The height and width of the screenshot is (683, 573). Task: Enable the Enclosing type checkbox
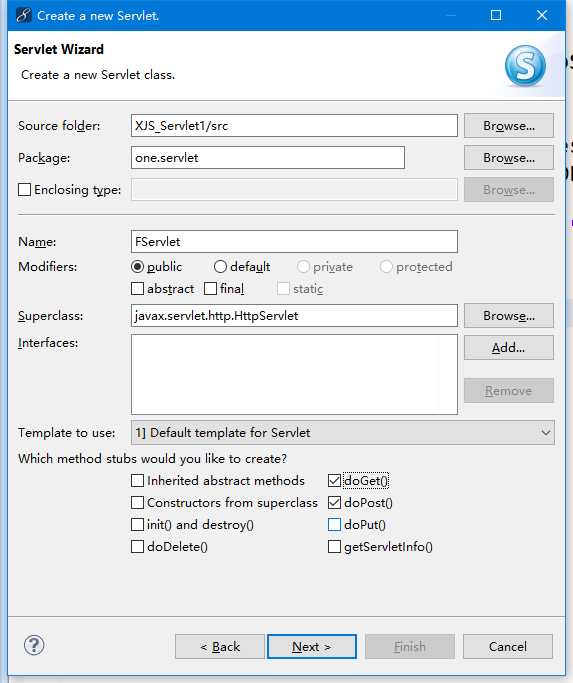(x=24, y=190)
